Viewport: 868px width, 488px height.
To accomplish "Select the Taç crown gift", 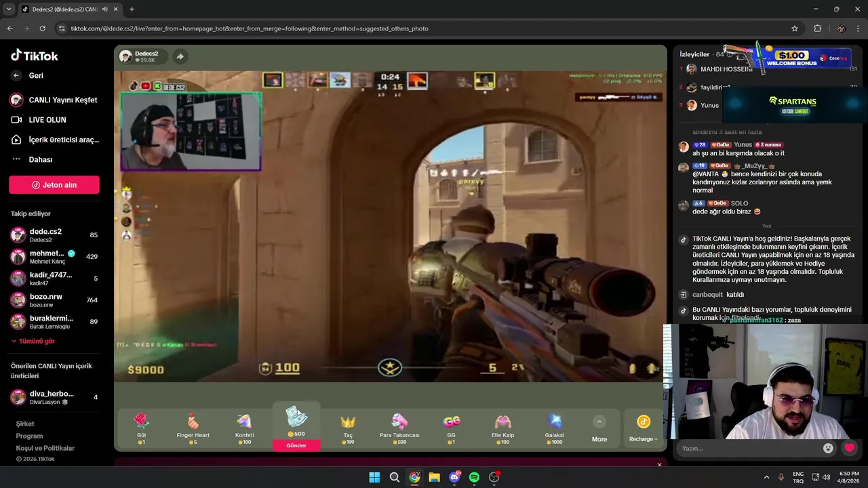I will pos(348,429).
